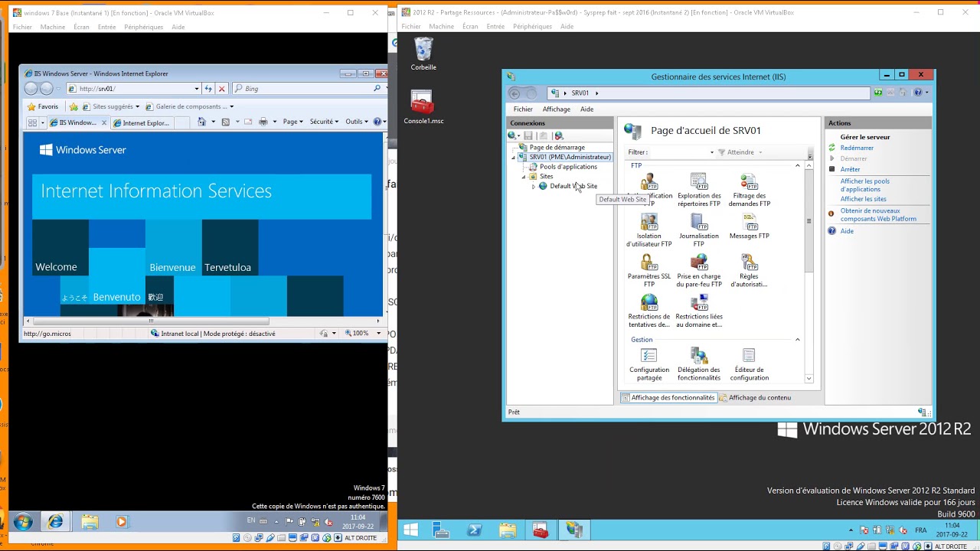The height and width of the screenshot is (551, 980).
Task: Open PowerShell from Server 2012 taskbar
Action: pos(474,530)
